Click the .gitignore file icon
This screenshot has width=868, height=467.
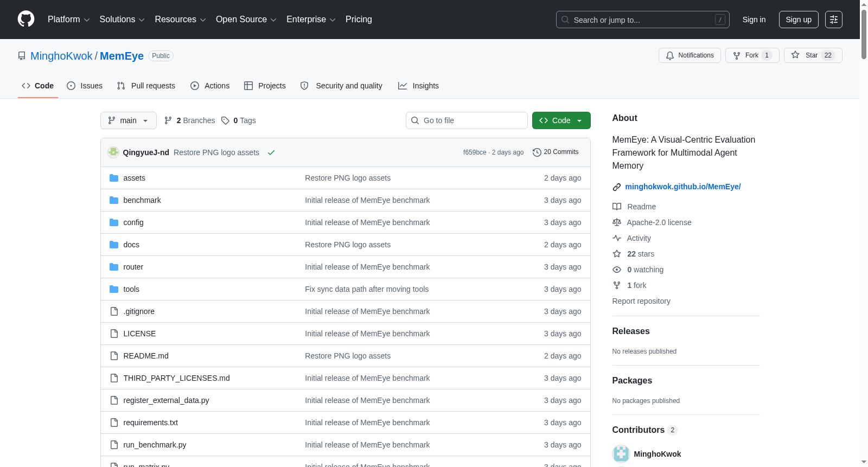114,311
